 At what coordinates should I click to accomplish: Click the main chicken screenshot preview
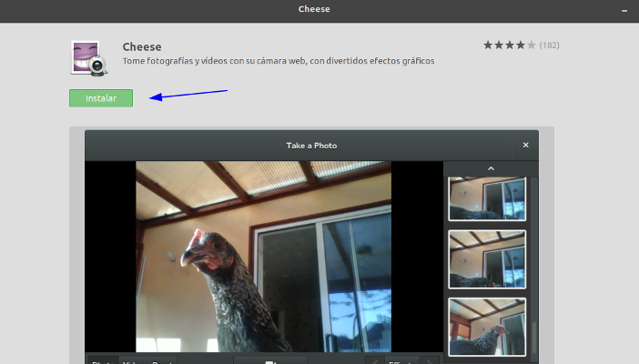(263, 257)
